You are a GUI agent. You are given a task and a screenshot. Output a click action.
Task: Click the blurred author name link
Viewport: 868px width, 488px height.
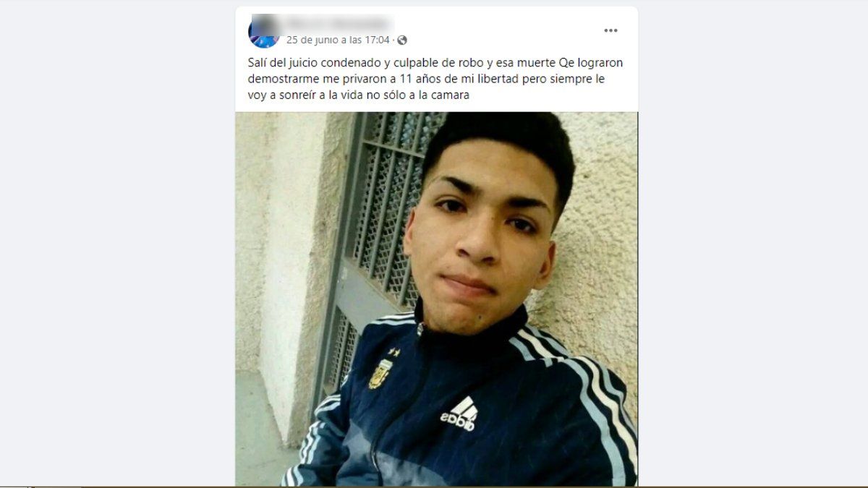coord(340,23)
